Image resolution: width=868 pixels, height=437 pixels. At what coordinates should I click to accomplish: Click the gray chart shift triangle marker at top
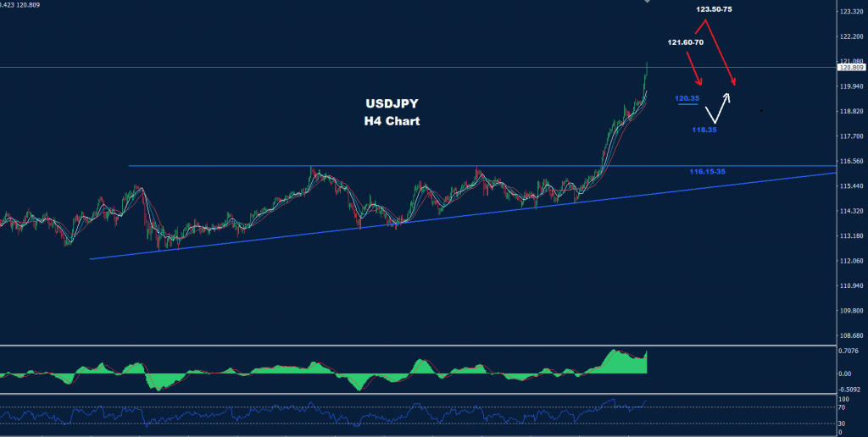pyautogui.click(x=647, y=2)
